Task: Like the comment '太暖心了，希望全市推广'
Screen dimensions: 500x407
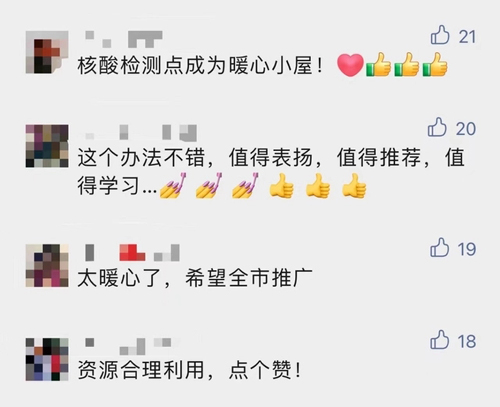Action: pyautogui.click(x=439, y=247)
